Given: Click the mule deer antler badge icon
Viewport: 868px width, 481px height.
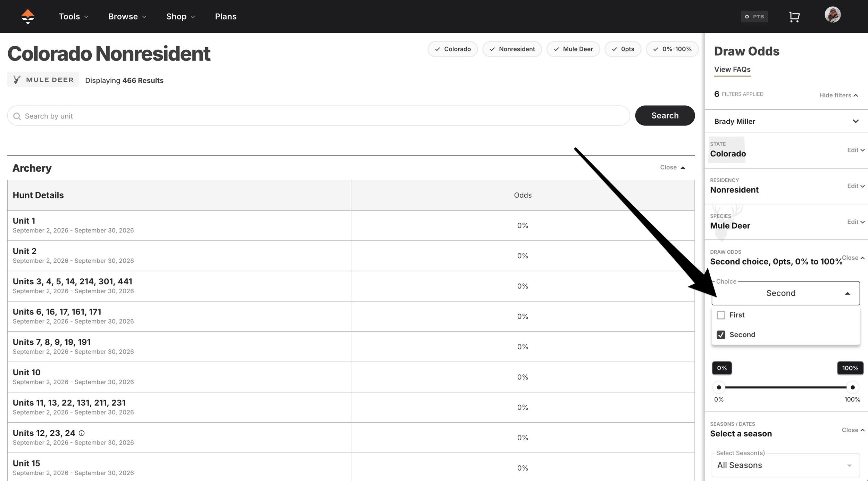Looking at the screenshot, I should [x=17, y=80].
